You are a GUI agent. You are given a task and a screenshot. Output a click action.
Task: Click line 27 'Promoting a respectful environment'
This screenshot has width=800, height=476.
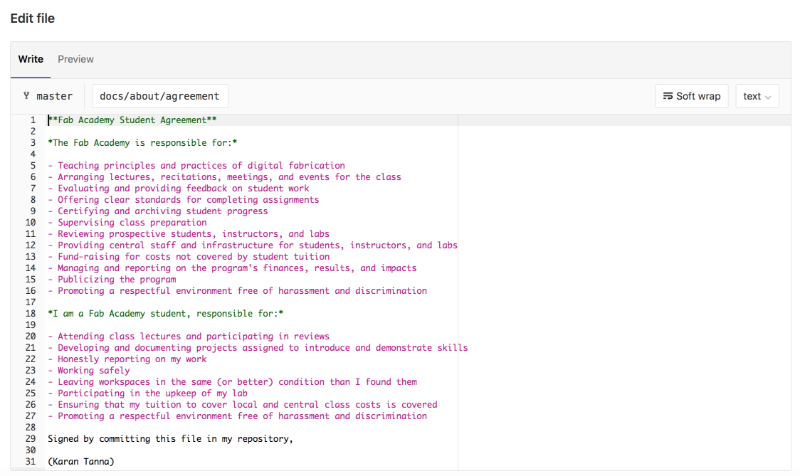[x=237, y=416]
